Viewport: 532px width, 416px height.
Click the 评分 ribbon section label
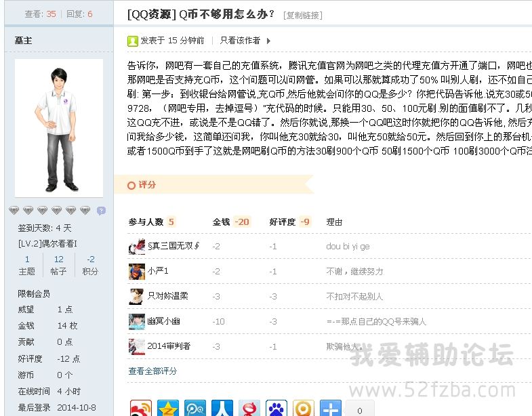click(147, 185)
